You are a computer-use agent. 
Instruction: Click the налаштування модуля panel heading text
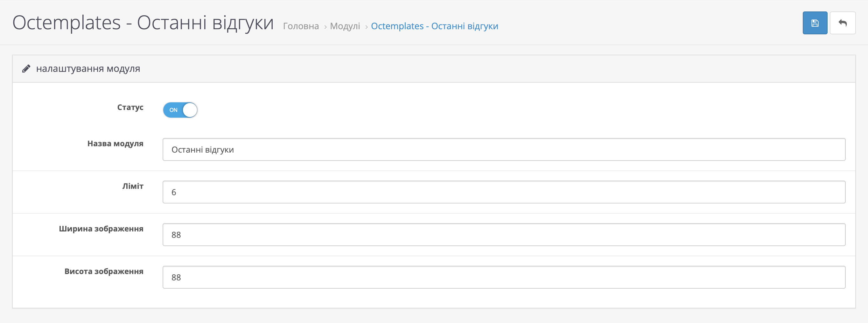tap(88, 69)
